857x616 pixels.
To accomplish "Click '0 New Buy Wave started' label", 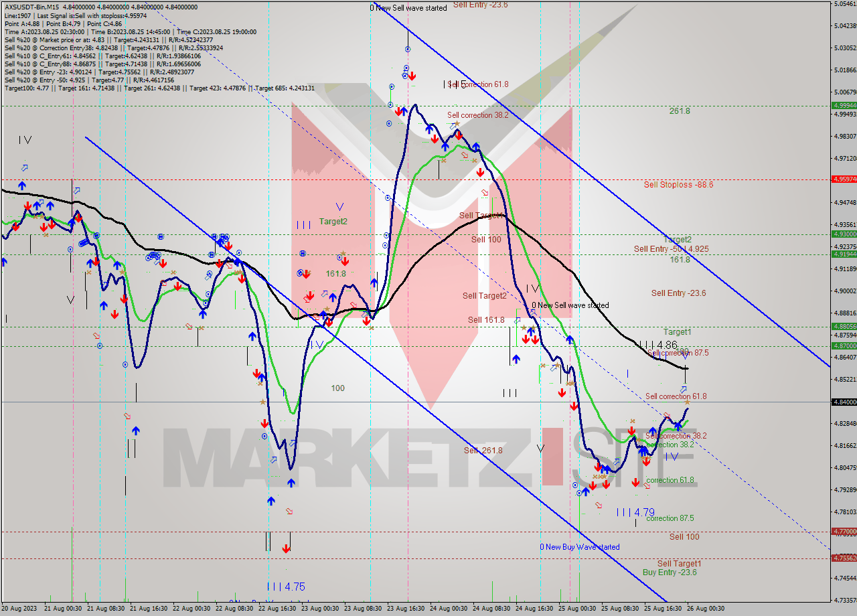I will 580,546.
